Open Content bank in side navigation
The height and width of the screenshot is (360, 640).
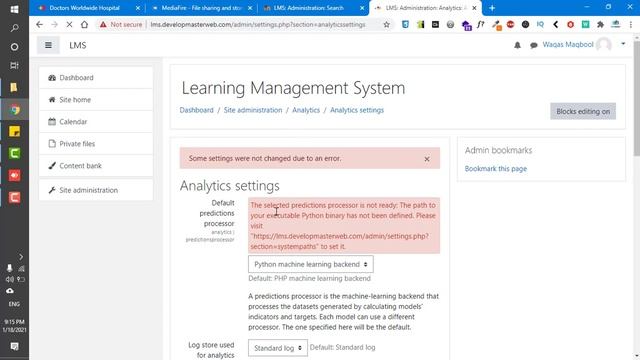tap(96, 166)
